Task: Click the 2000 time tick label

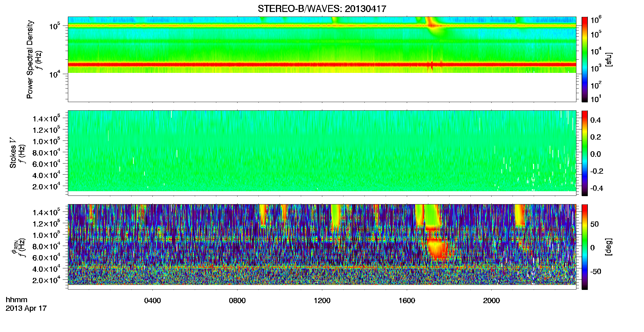Action: tap(491, 301)
